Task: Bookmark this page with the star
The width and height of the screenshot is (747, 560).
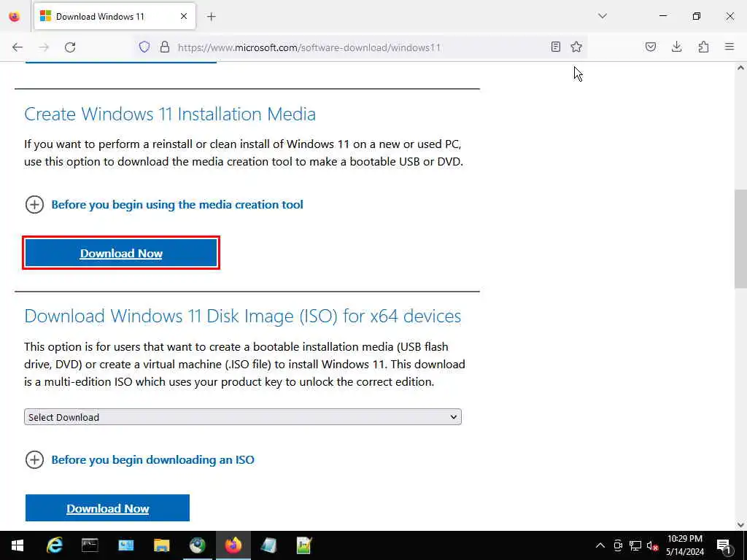Action: click(x=576, y=47)
